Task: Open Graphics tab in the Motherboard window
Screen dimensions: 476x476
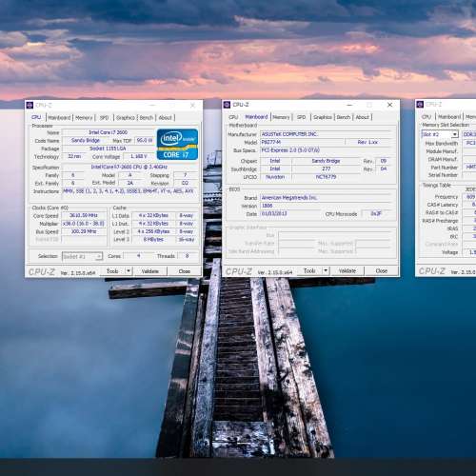Action: (x=323, y=117)
